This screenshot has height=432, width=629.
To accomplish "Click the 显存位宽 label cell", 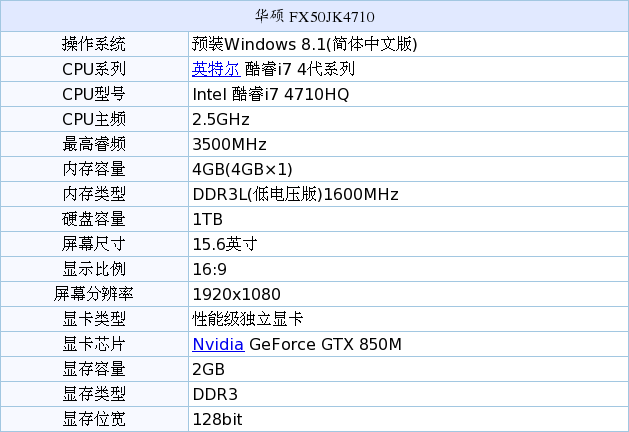I will [x=94, y=419].
